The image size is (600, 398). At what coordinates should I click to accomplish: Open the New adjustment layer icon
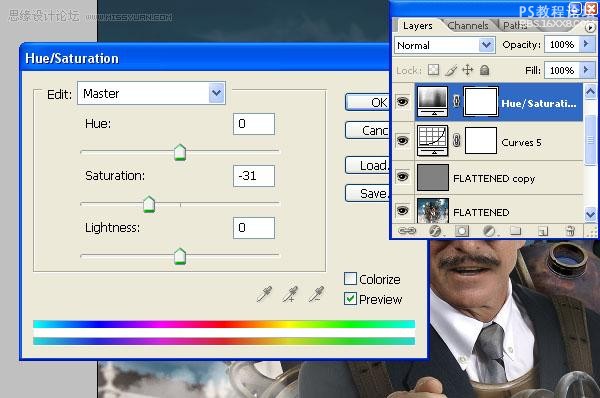[489, 231]
